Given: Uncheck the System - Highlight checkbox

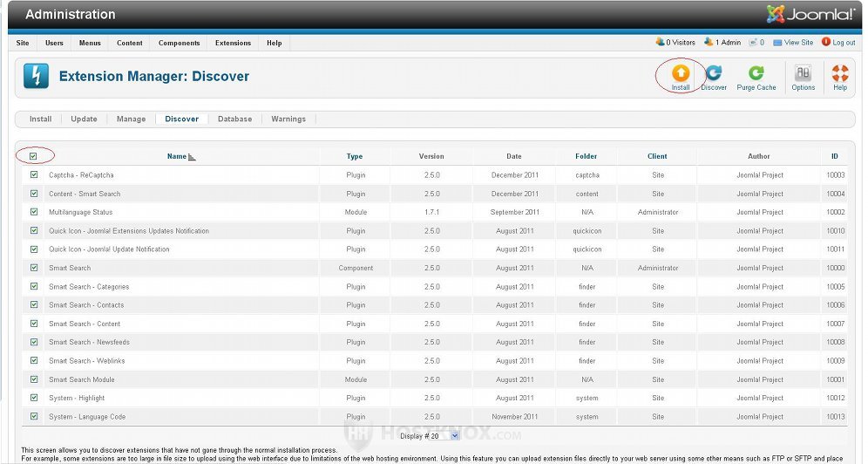Looking at the screenshot, I should [x=34, y=398].
